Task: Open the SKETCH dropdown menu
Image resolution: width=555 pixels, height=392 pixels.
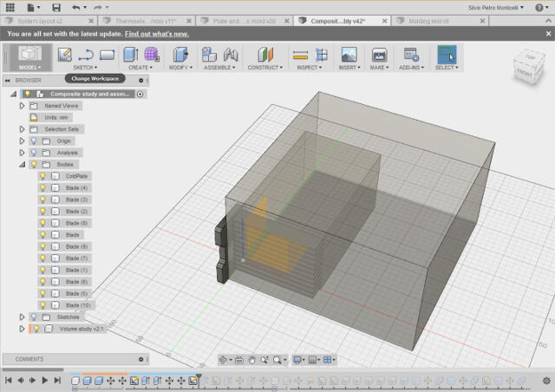Action: [85, 68]
